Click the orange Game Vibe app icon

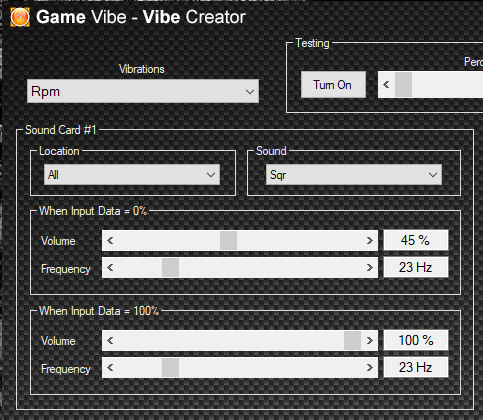tap(20, 17)
